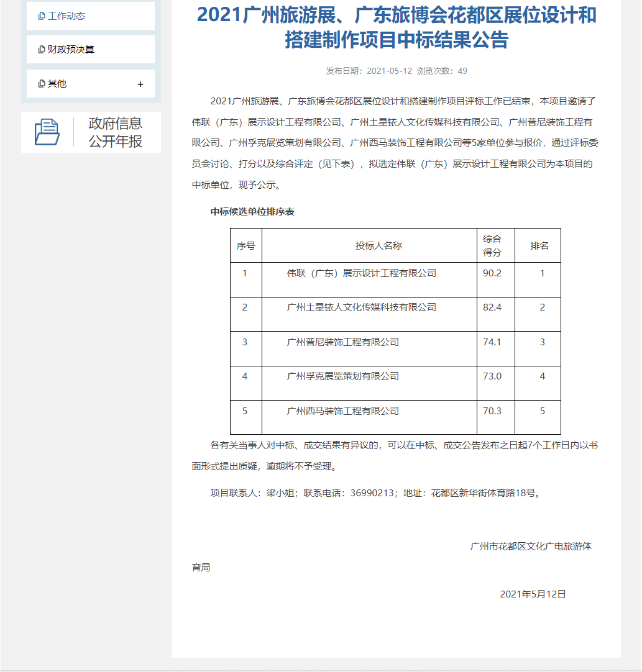Click the government information folder icon
This screenshot has width=642, height=672.
tap(47, 132)
